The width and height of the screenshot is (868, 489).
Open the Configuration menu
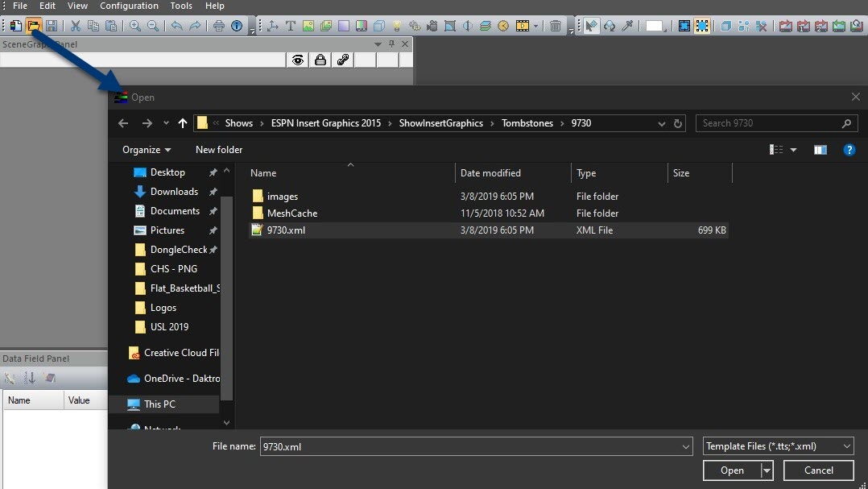129,6
